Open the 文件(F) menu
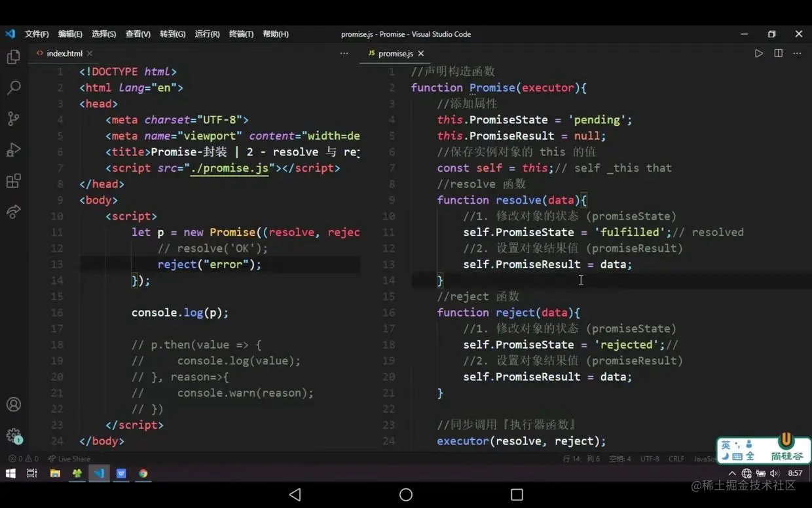This screenshot has width=812, height=508. (37, 34)
